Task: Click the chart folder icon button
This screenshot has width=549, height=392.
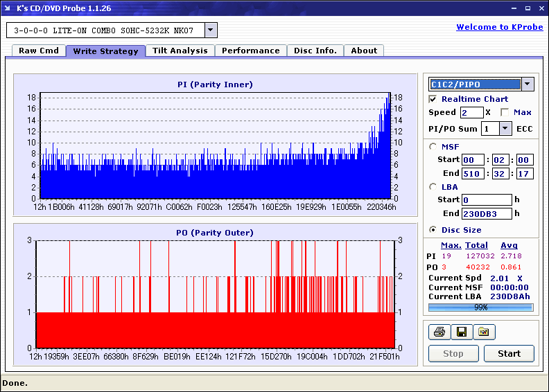Action: pyautogui.click(x=484, y=332)
